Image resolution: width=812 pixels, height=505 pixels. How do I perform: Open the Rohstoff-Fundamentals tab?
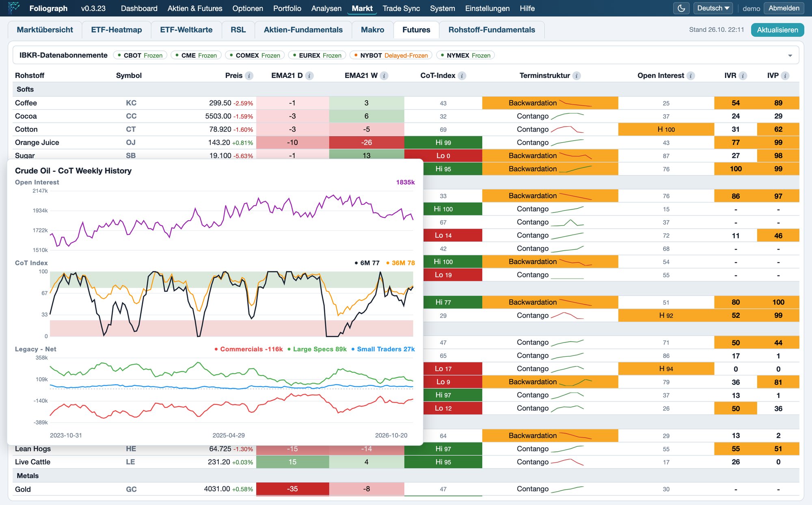coord(492,30)
